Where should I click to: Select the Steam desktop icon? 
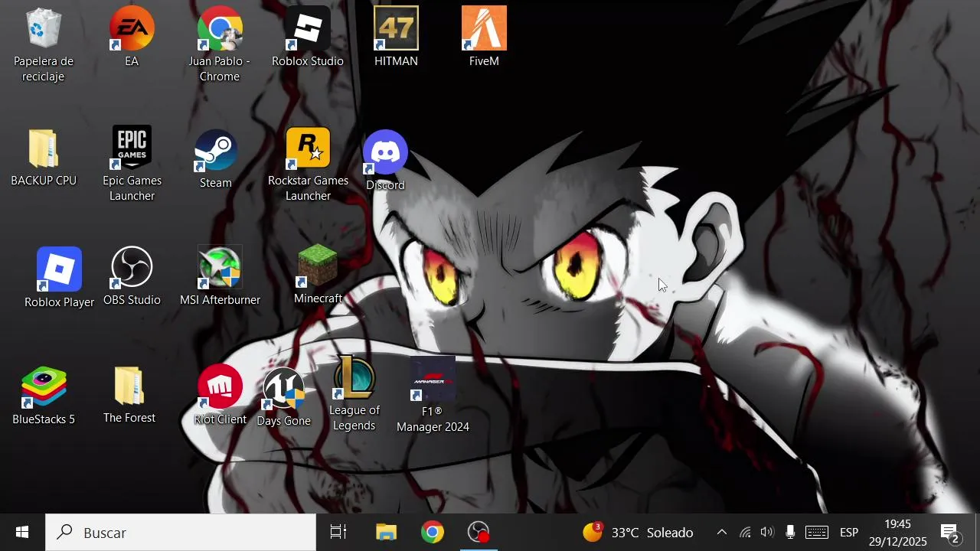[x=216, y=159]
